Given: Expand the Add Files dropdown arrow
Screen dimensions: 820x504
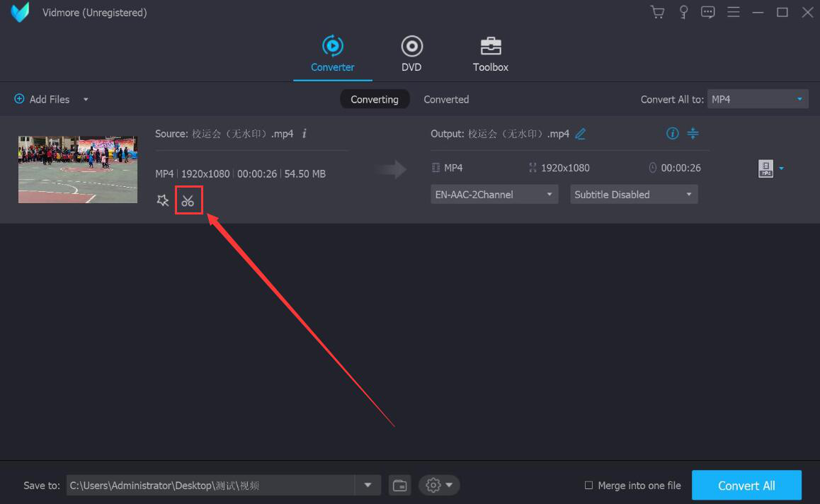Looking at the screenshot, I should point(86,99).
